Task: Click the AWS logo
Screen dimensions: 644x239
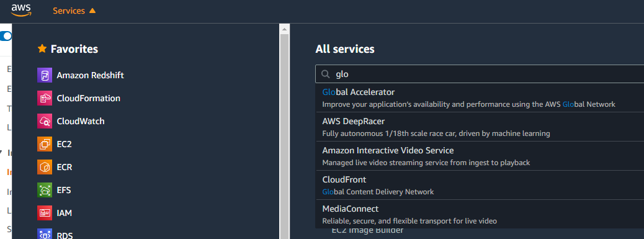Action: [x=21, y=11]
